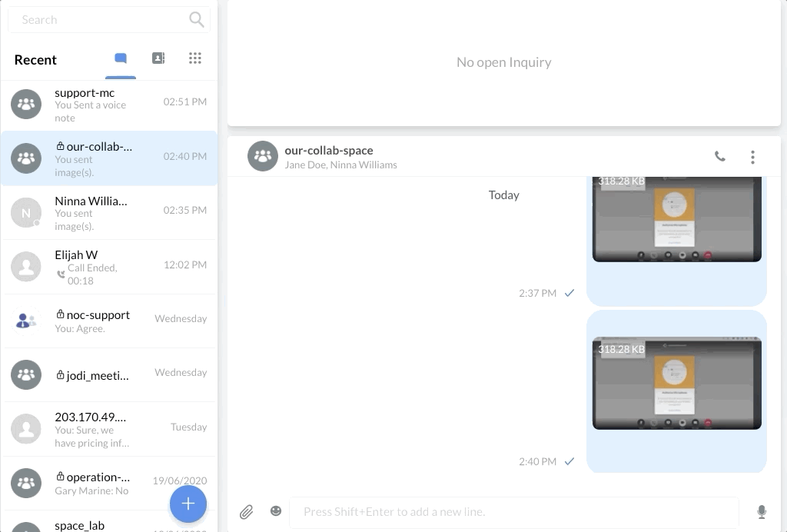Click the paperclip attach file icon
This screenshot has height=532, width=787.
(247, 512)
